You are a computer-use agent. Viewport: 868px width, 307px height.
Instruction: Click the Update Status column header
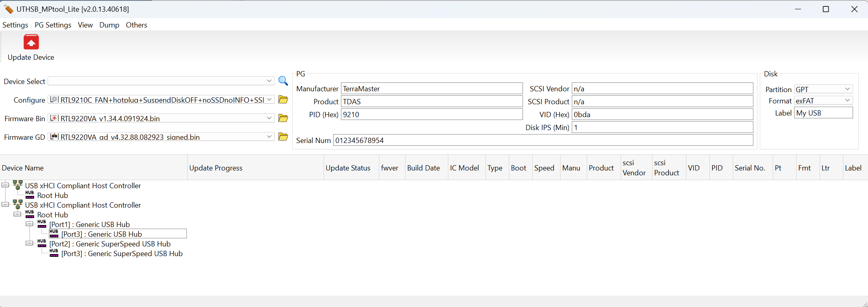tap(351, 168)
